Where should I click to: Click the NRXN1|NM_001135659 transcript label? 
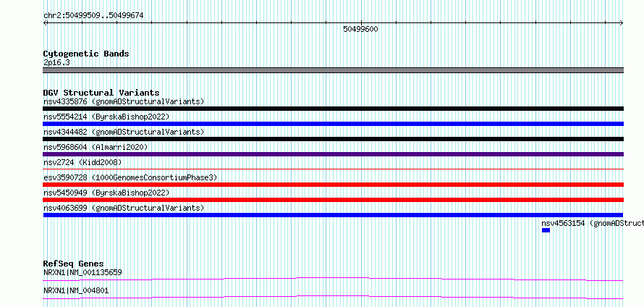(x=82, y=272)
